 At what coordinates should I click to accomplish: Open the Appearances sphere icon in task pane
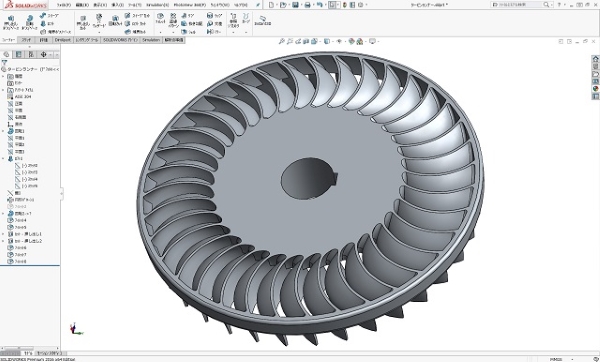595,89
